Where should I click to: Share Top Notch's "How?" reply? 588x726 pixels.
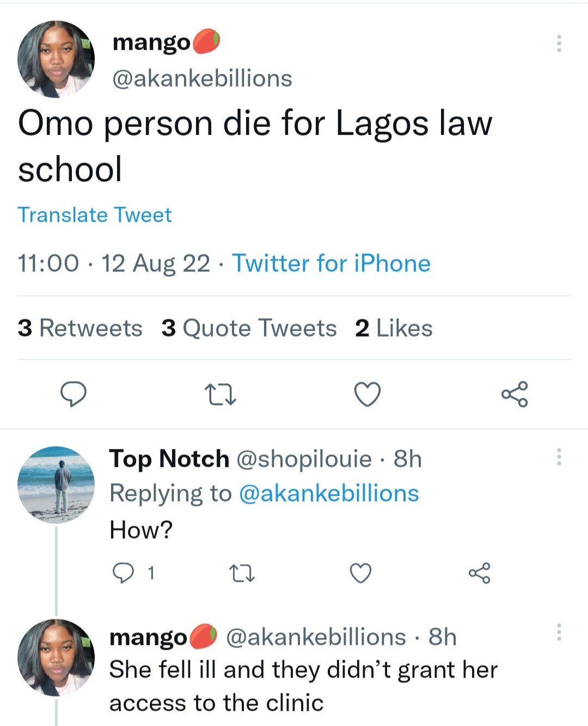(x=480, y=574)
